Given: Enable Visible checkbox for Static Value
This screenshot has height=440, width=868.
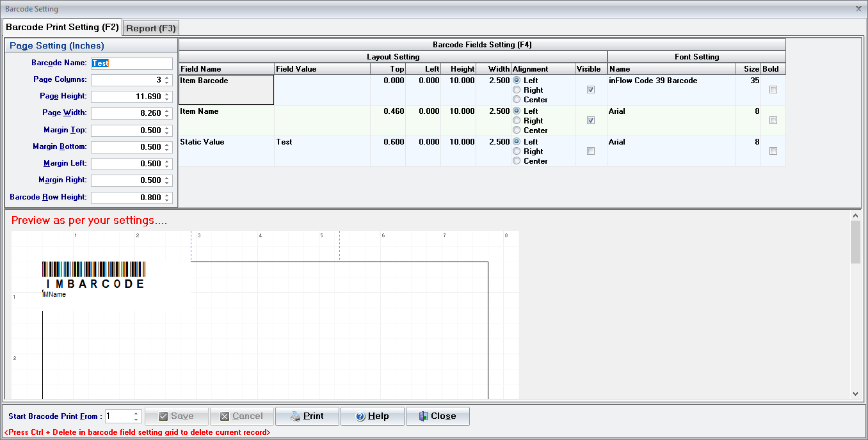Looking at the screenshot, I should (x=591, y=151).
